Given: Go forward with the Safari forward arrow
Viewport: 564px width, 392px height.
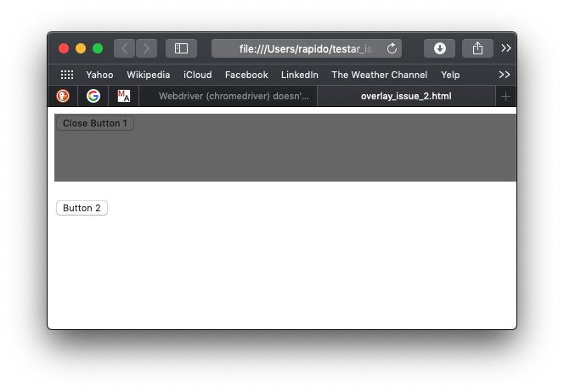Looking at the screenshot, I should tap(146, 48).
